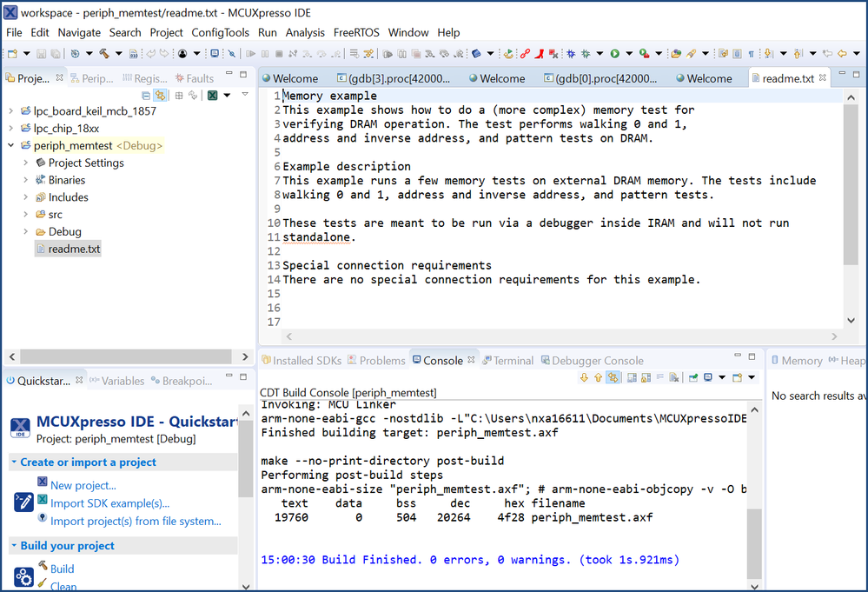Open the ConfigTools menu
The width and height of the screenshot is (868, 592).
coord(221,33)
